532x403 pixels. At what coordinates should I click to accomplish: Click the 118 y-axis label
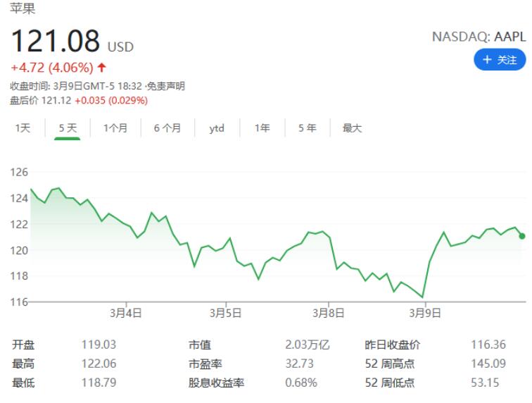tap(19, 276)
